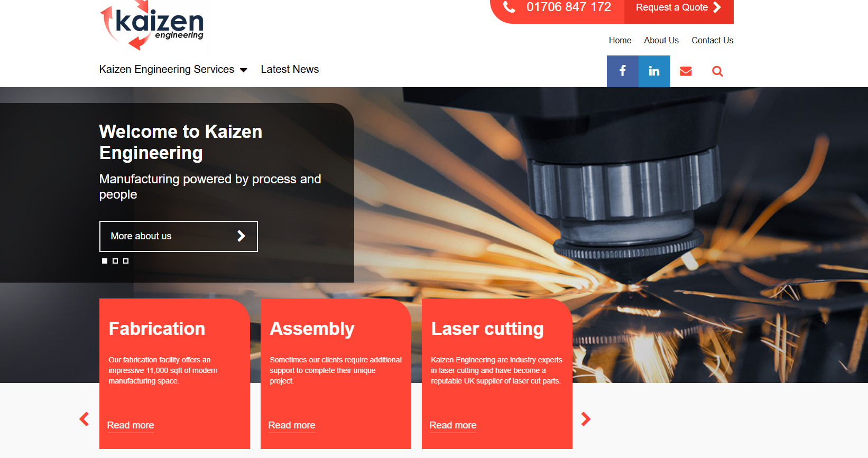Go to the About Us page

click(x=661, y=41)
